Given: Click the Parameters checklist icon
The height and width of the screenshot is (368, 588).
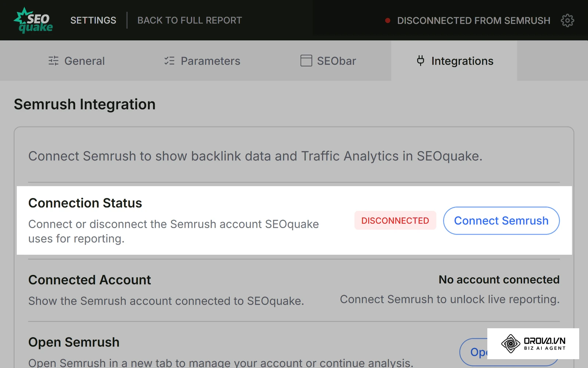Looking at the screenshot, I should tap(169, 61).
